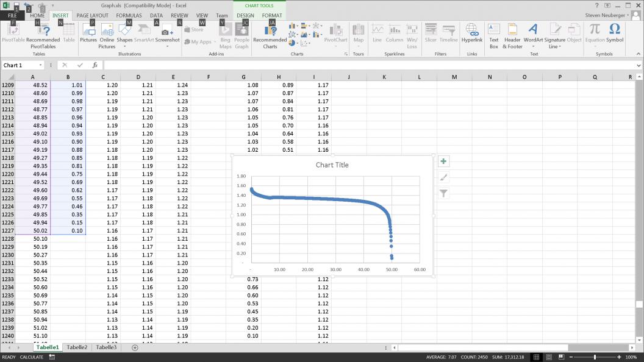
Task: Click the Chart Title text
Action: point(332,165)
